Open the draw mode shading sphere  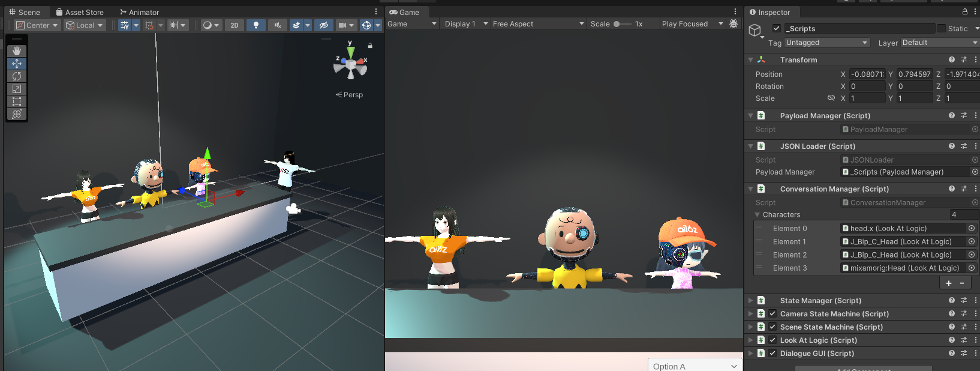208,25
